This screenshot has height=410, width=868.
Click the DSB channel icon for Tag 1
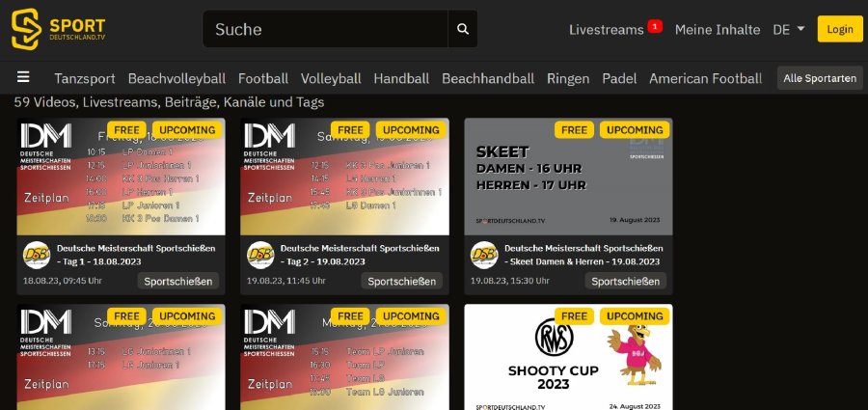click(x=37, y=255)
